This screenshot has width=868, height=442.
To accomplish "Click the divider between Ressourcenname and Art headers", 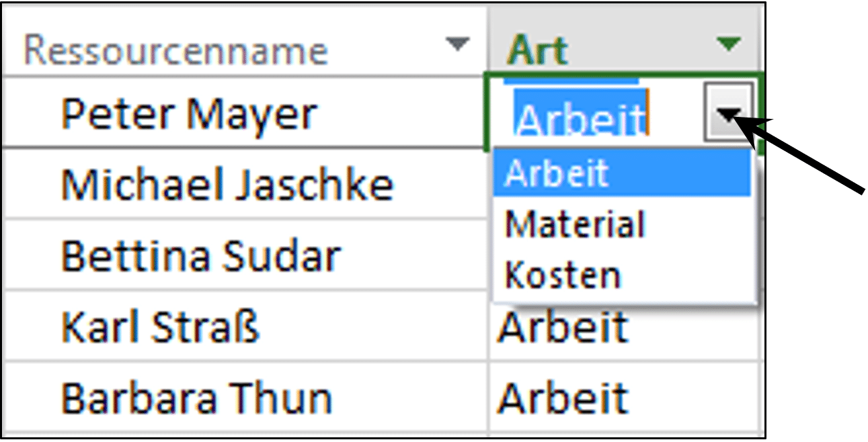I will (488, 39).
